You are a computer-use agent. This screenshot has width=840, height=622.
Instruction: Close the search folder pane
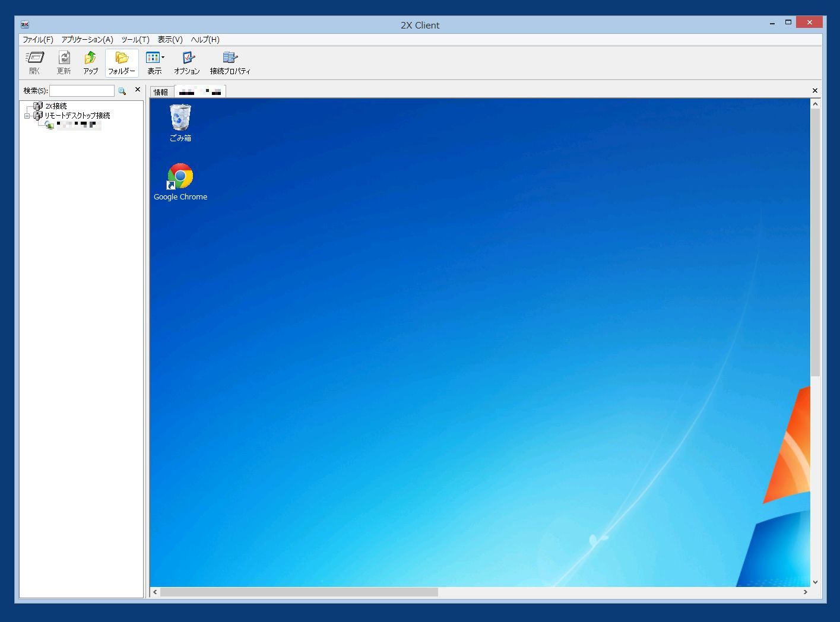pos(138,90)
